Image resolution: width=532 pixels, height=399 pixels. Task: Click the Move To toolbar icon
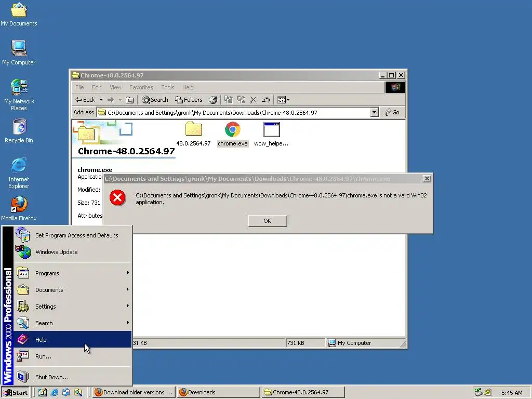pyautogui.click(x=229, y=100)
